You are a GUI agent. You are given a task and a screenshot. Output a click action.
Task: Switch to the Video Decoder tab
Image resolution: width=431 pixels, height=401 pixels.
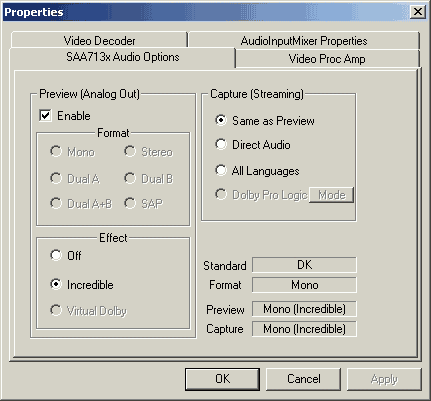coord(99,40)
